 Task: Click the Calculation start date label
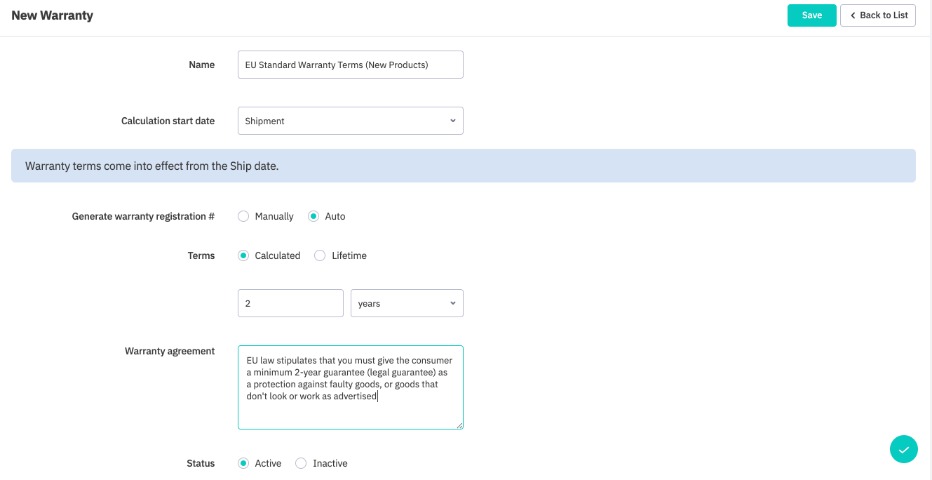click(167, 121)
